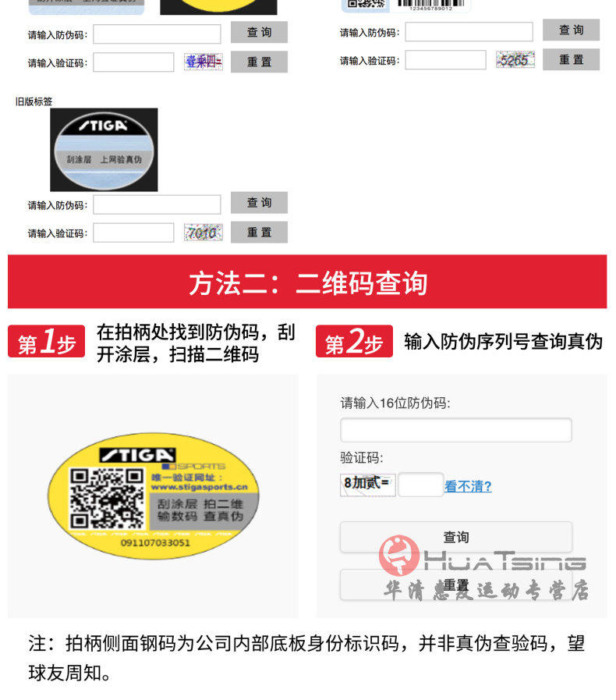The image size is (616, 700).
Task: Click the red 第2步 step badge
Action: coord(354,342)
